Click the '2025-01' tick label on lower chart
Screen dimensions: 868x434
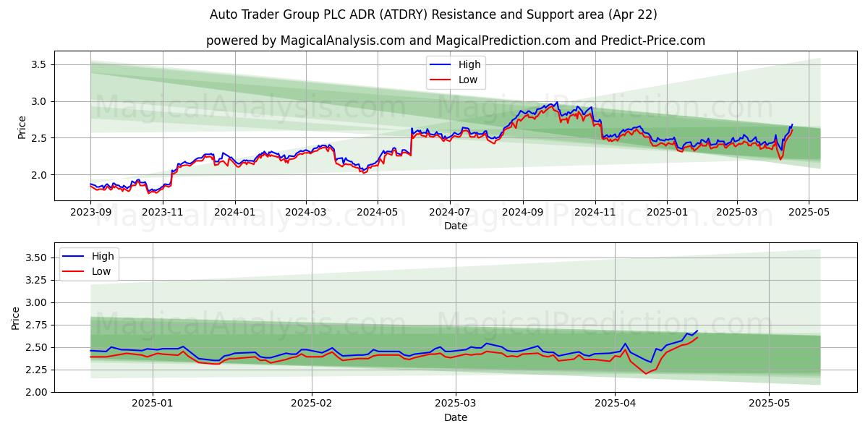[x=154, y=404]
